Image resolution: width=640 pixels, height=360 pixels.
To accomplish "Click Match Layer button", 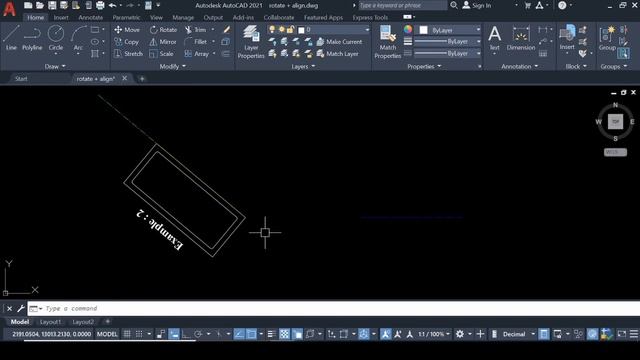I will click(x=338, y=53).
